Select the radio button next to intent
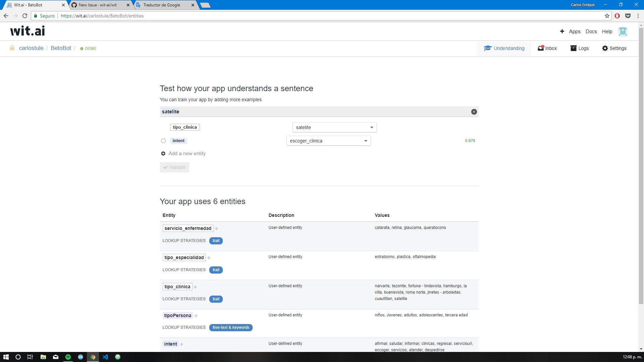Viewport: 644px width, 362px height. 163,141
